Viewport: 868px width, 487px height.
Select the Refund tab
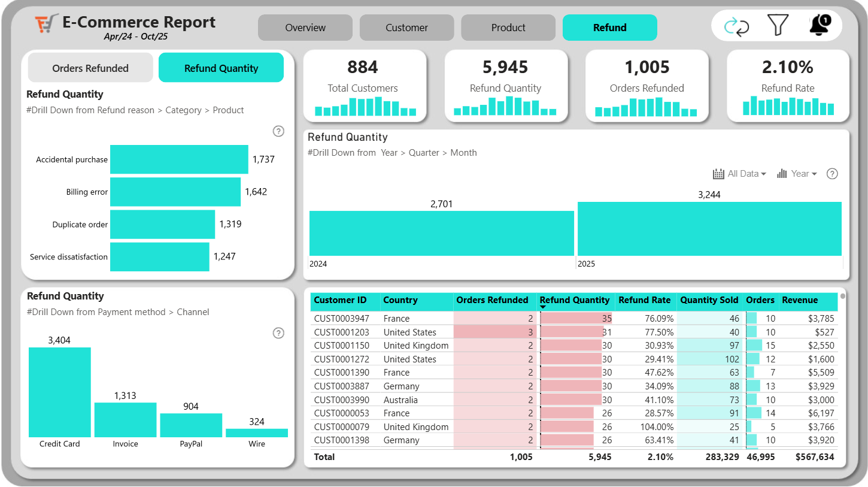[610, 28]
